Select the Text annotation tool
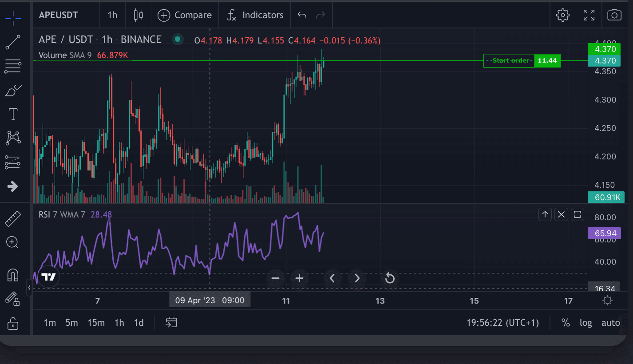 13,114
